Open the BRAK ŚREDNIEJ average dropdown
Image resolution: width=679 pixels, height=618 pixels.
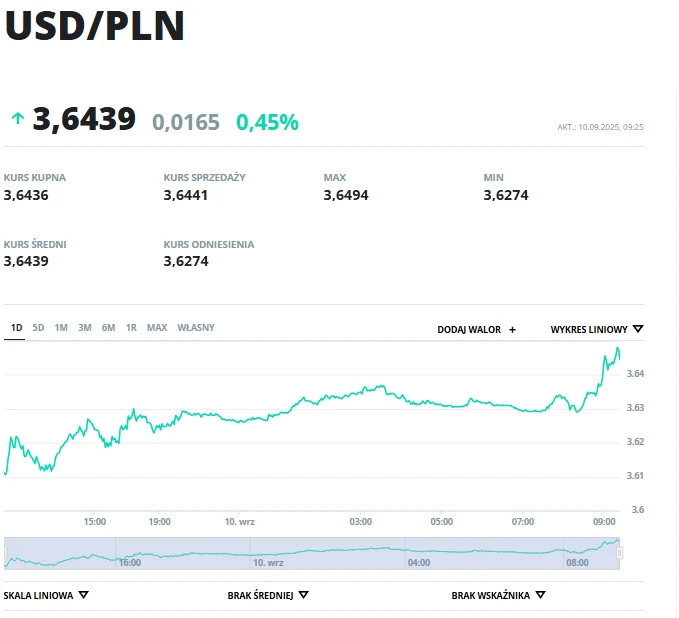coord(268,595)
